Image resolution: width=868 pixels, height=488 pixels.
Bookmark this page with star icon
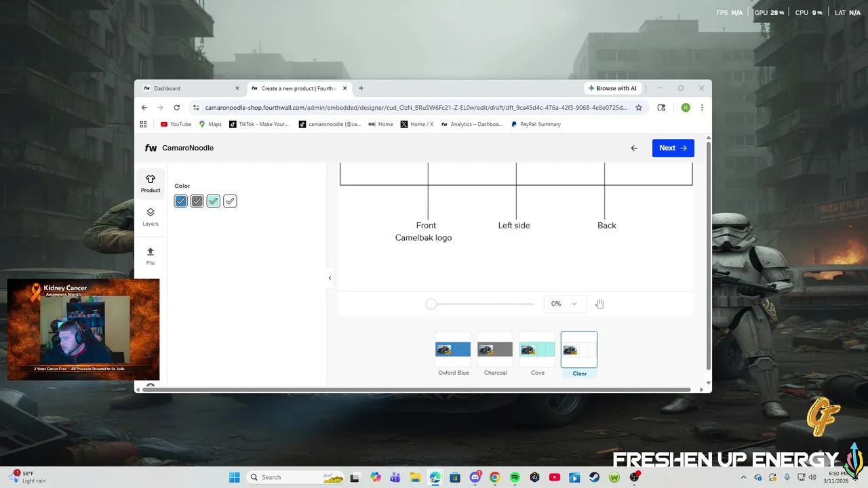[x=639, y=107]
